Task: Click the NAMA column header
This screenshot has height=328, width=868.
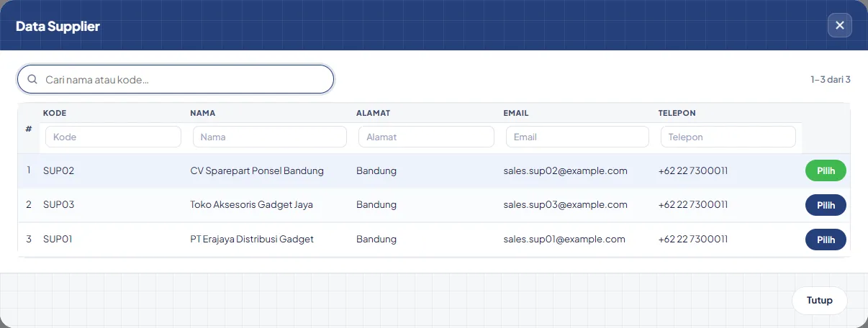Action: [203, 113]
